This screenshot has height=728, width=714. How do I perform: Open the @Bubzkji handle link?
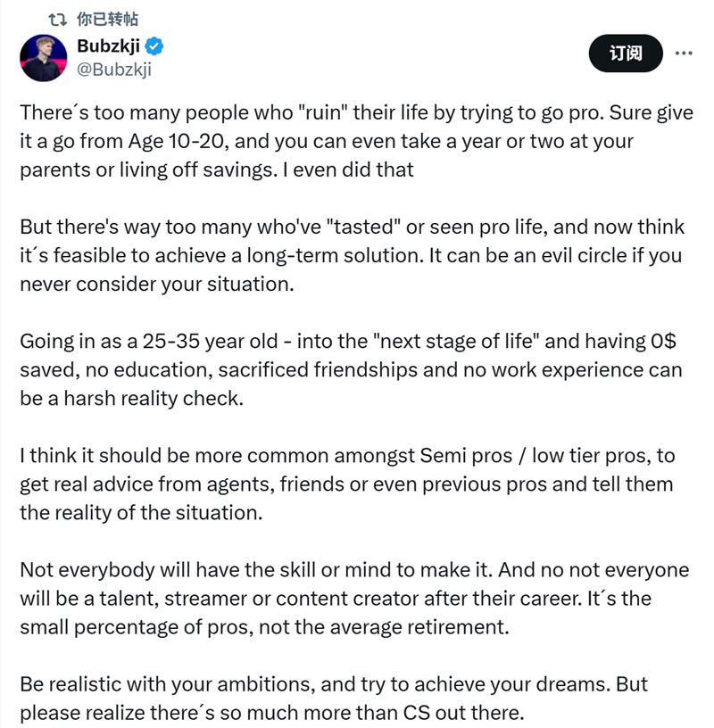(114, 70)
